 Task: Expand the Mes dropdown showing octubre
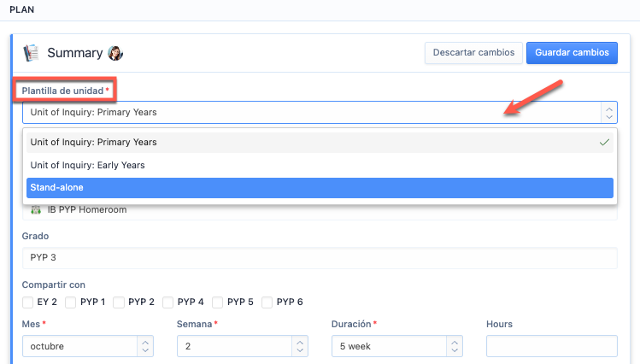(x=88, y=346)
